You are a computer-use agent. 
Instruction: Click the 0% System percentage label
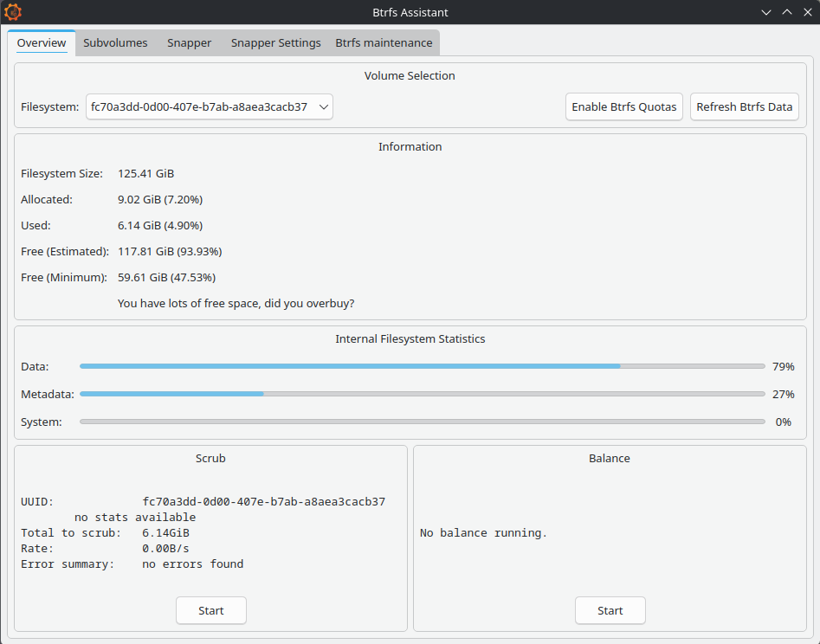[783, 422]
